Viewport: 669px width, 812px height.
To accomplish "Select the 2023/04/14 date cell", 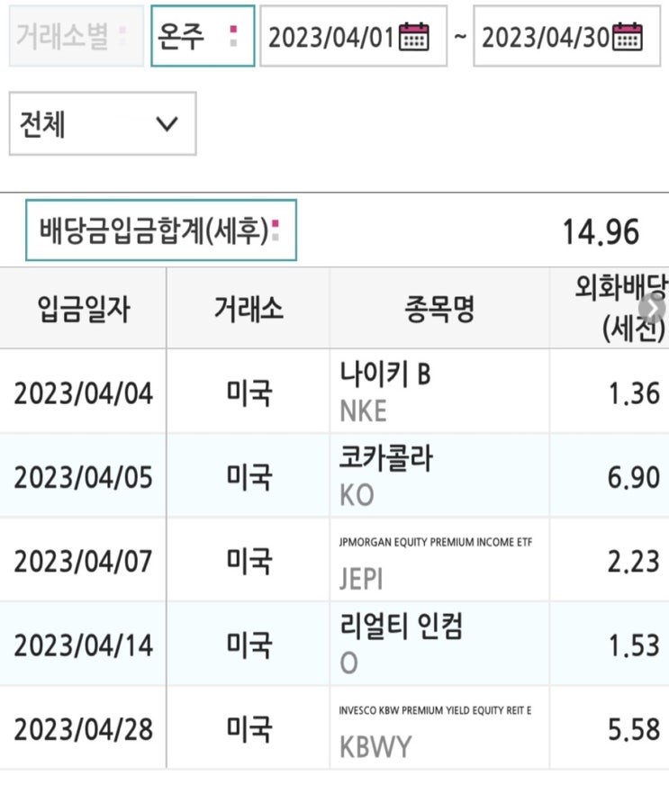I will (x=84, y=645).
